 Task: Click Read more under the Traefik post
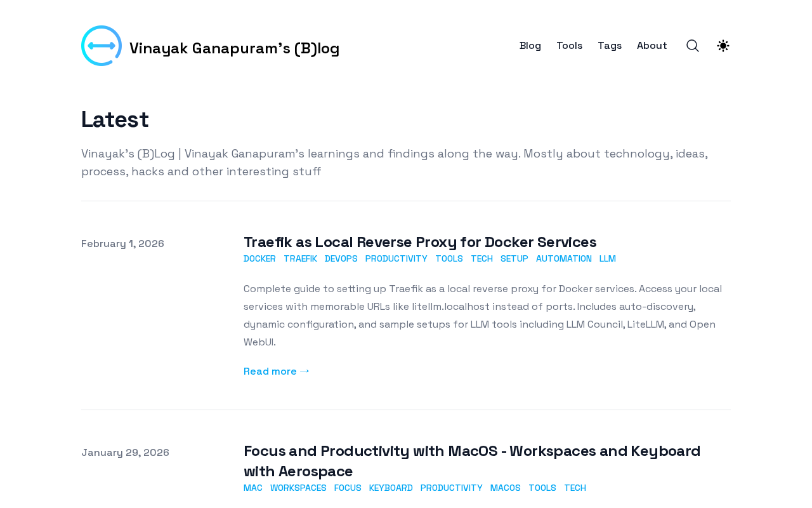(277, 371)
